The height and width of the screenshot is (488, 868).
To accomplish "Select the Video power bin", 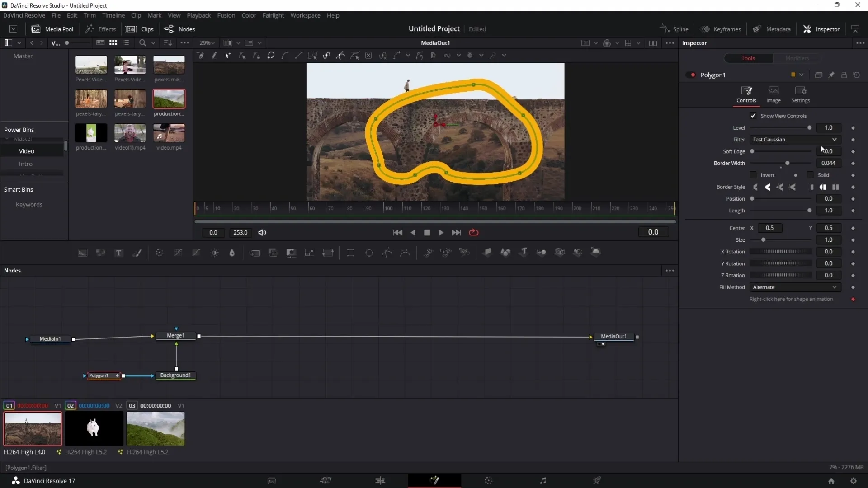I will pyautogui.click(x=27, y=151).
